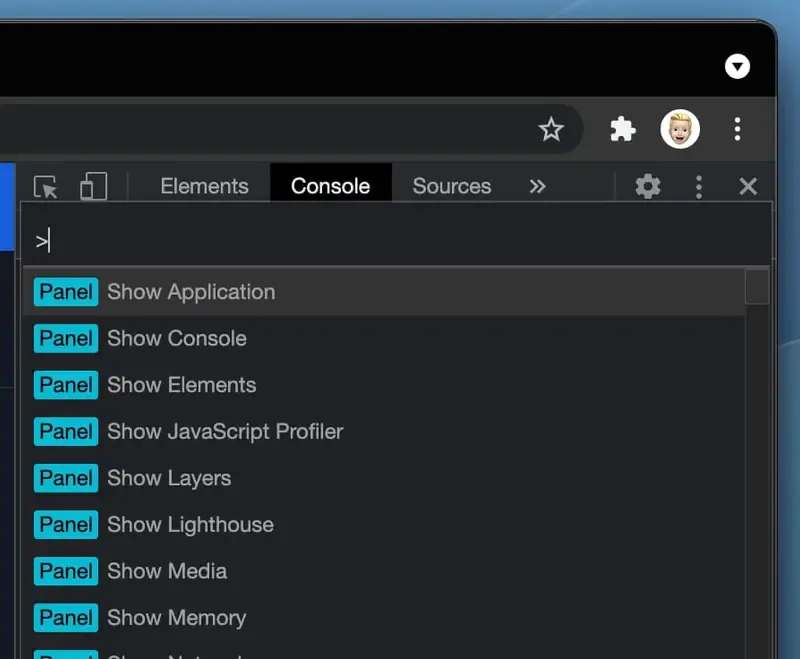
Task: Select the Show Console command
Action: point(384,338)
